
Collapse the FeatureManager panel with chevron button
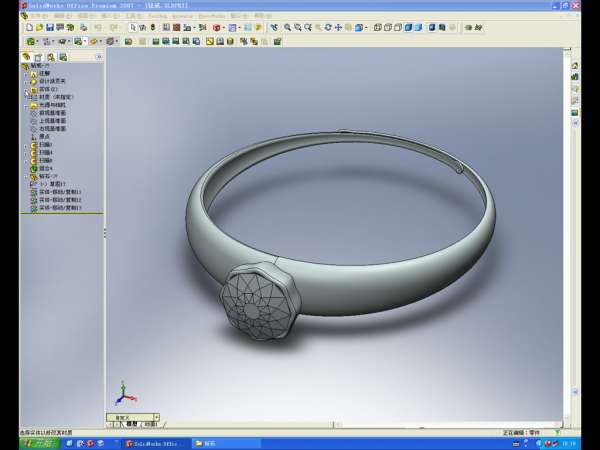click(99, 57)
